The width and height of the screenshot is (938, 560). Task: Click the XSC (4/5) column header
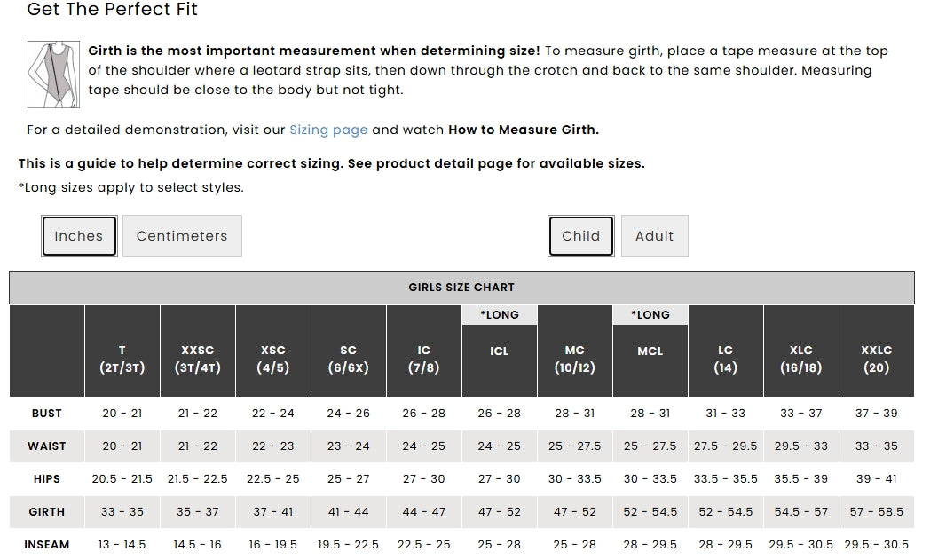click(272, 351)
